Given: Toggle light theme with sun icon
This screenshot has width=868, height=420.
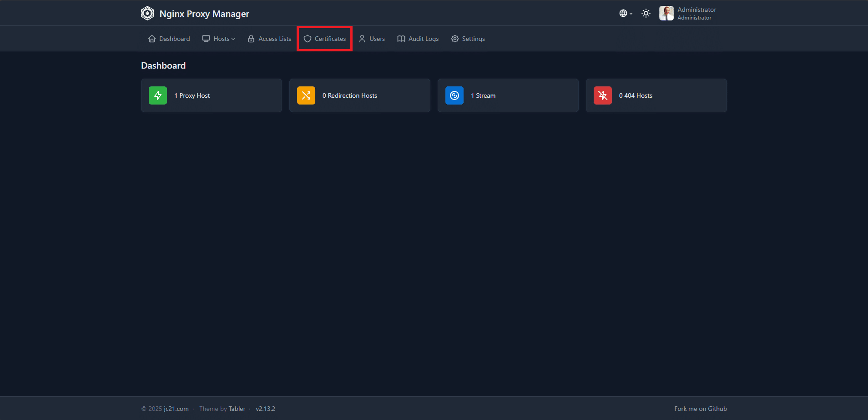Looking at the screenshot, I should click(646, 13).
